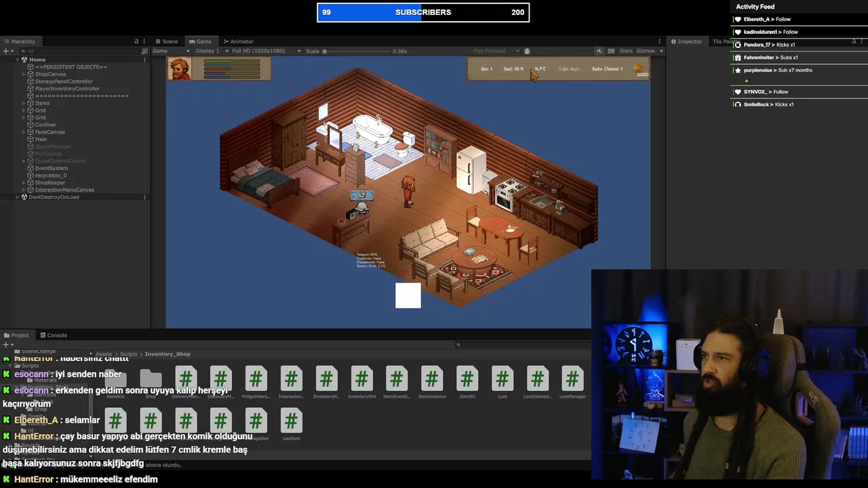Switch to the Scene tab
The image size is (868, 488).
166,41
